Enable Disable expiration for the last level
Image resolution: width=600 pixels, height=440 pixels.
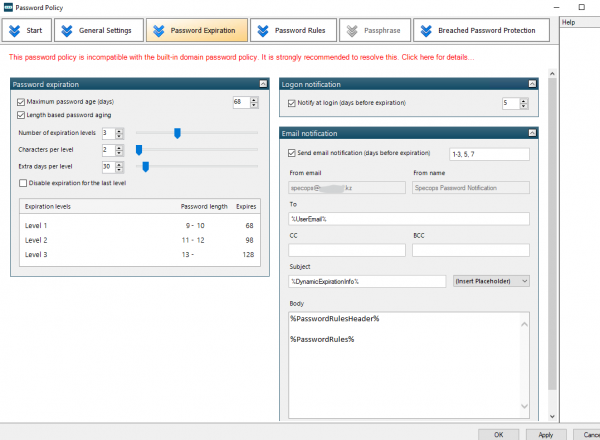24,182
